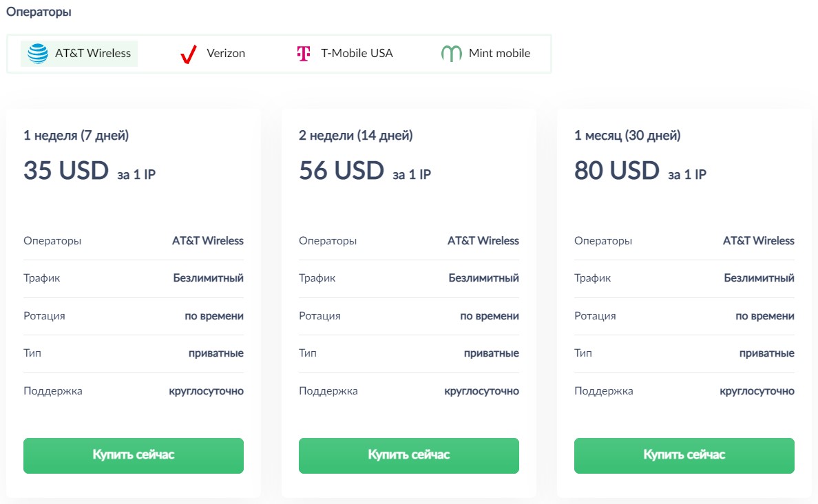
Task: Click the 56 USD price text
Action: coord(342,171)
